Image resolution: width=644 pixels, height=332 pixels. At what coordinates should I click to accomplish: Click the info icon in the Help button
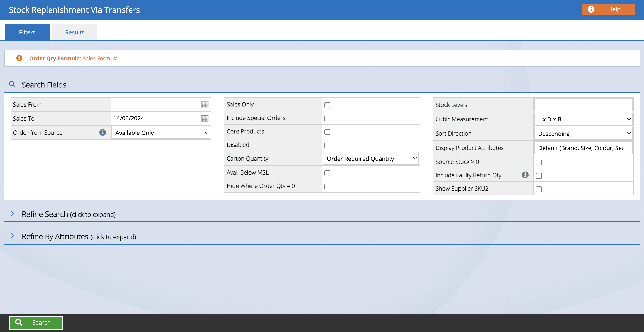coord(591,9)
